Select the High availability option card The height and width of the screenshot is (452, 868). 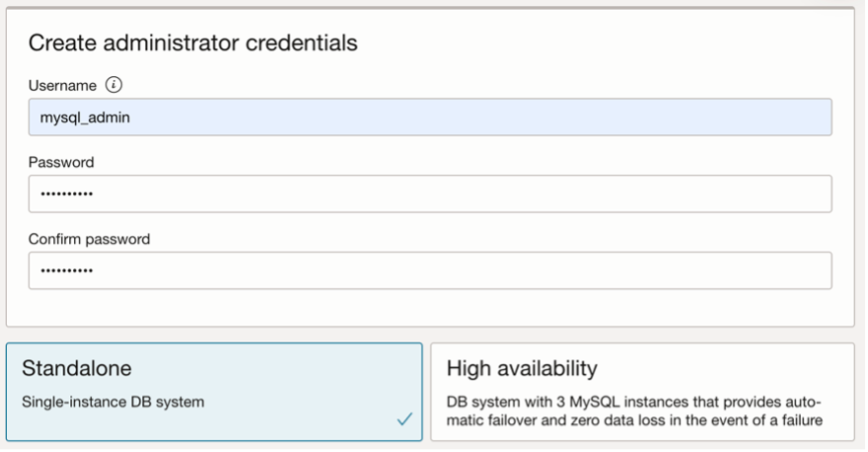(643, 392)
